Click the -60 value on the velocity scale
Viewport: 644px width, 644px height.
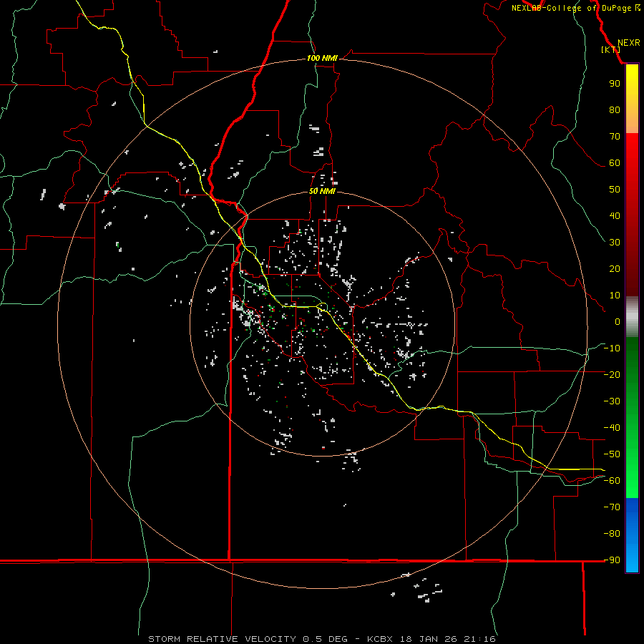tap(612, 481)
